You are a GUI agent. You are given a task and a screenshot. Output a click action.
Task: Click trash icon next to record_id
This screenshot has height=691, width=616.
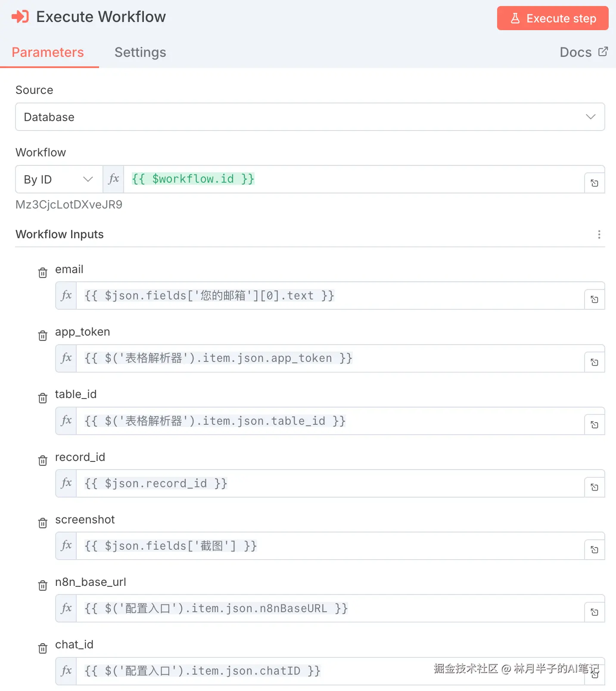(43, 461)
